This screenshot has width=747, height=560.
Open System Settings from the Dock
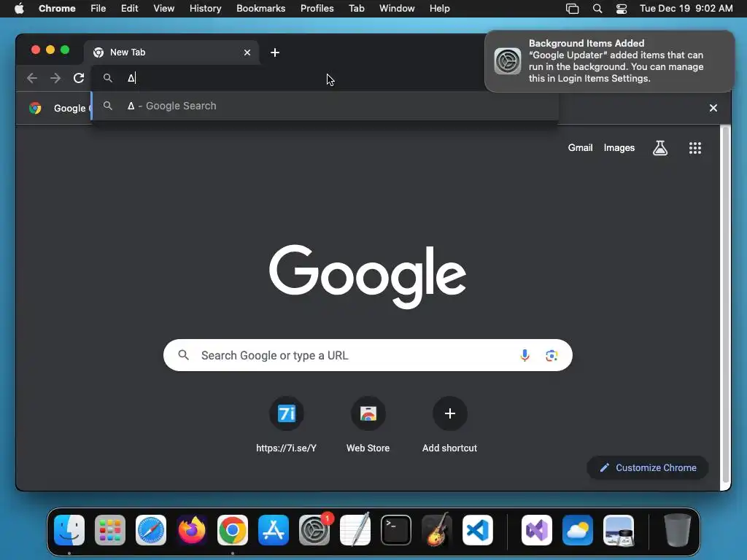[x=314, y=530]
